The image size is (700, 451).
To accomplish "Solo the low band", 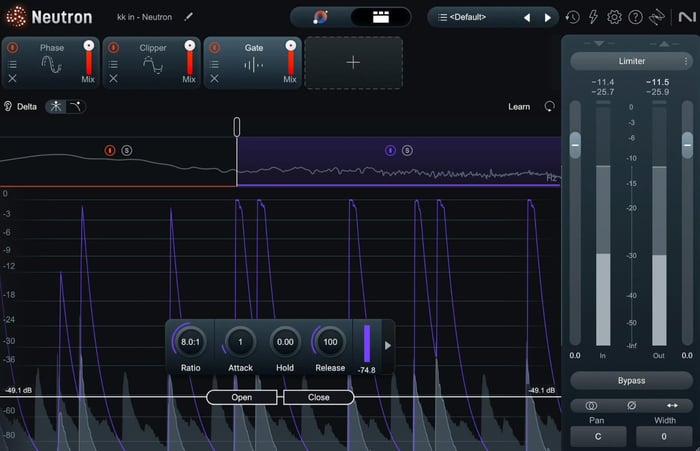I will [x=127, y=150].
